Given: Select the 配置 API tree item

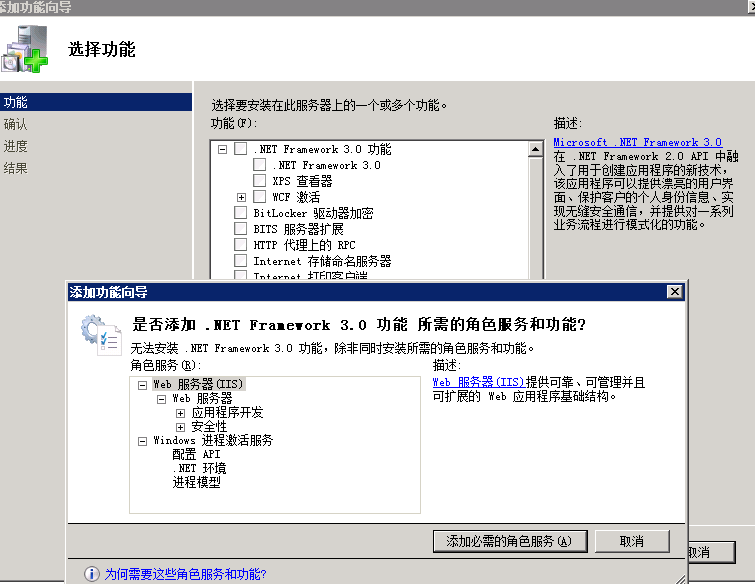Looking at the screenshot, I should pos(196,454).
